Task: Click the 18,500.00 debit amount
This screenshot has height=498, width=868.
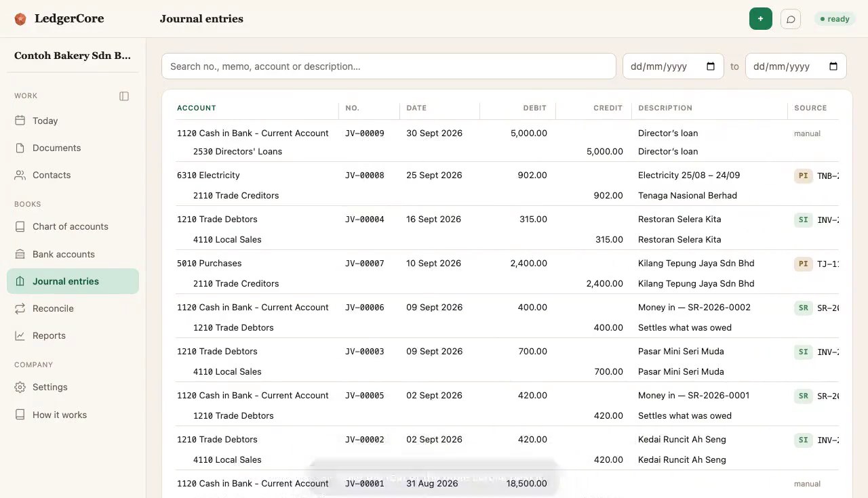Action: [x=526, y=484]
